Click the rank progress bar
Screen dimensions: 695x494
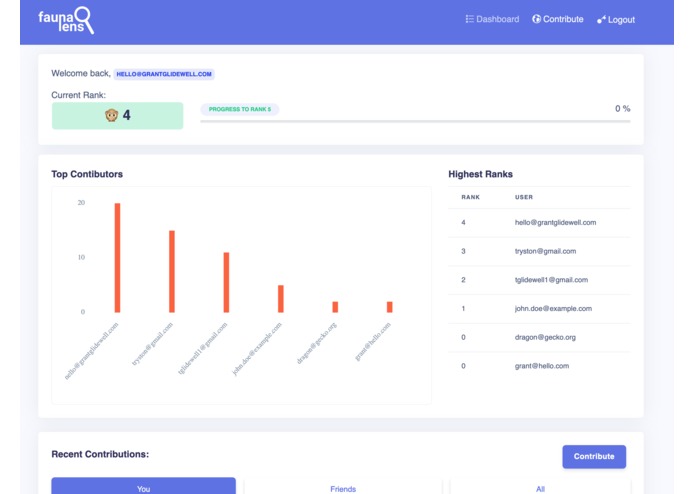tap(415, 121)
